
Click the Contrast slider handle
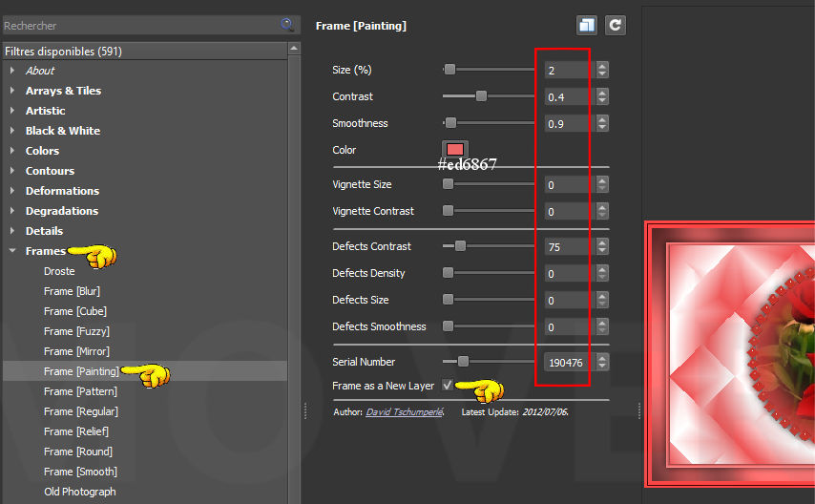(481, 96)
